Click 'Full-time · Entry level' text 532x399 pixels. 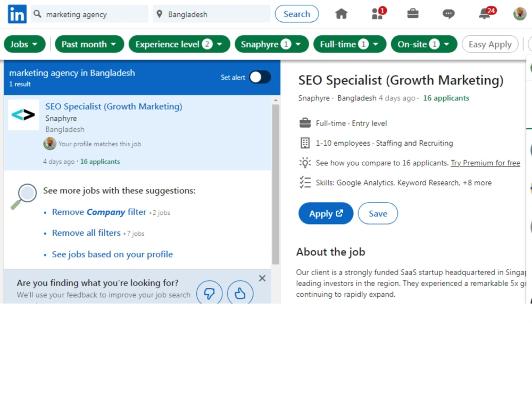point(351,123)
